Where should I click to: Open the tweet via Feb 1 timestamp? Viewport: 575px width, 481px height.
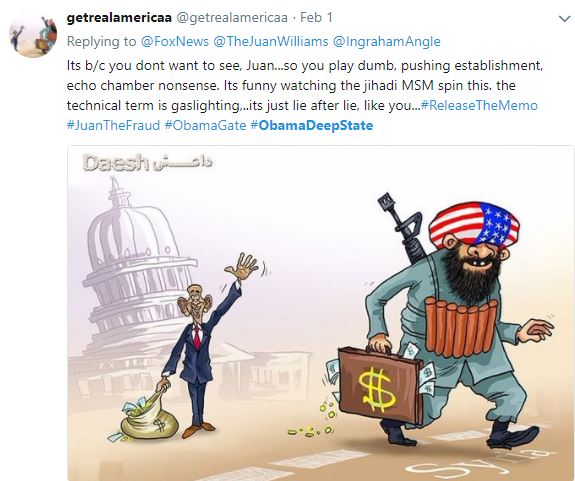316,18
